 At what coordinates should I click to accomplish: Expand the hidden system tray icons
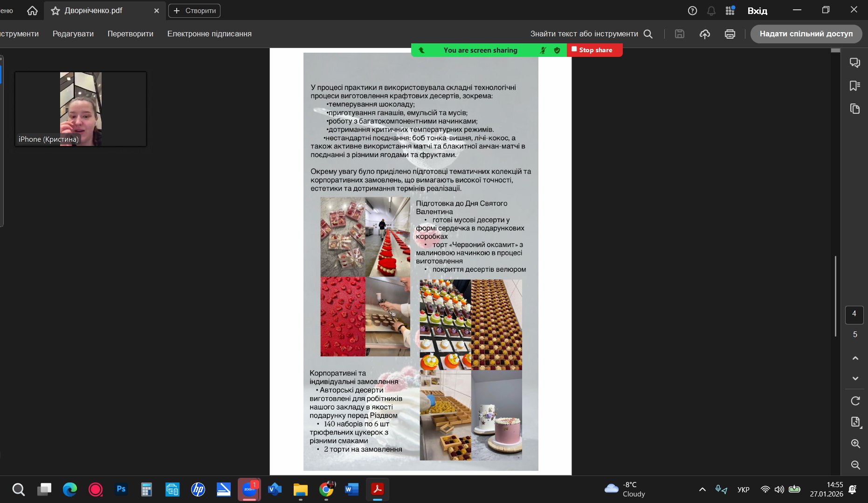[x=702, y=489]
